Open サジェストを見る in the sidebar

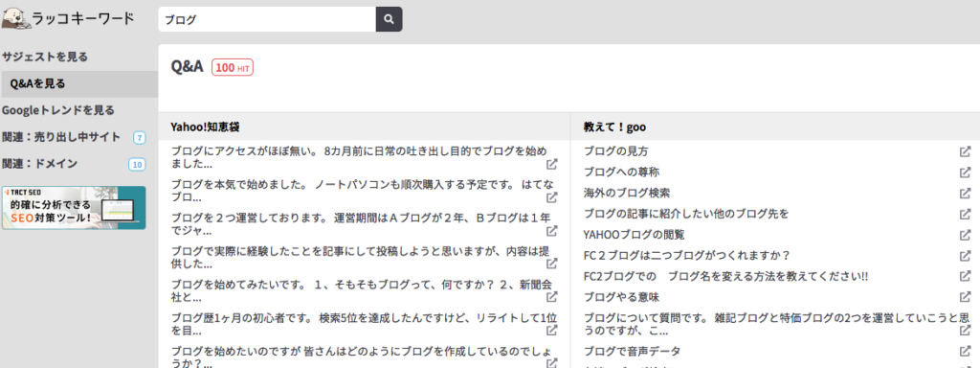[x=45, y=57]
